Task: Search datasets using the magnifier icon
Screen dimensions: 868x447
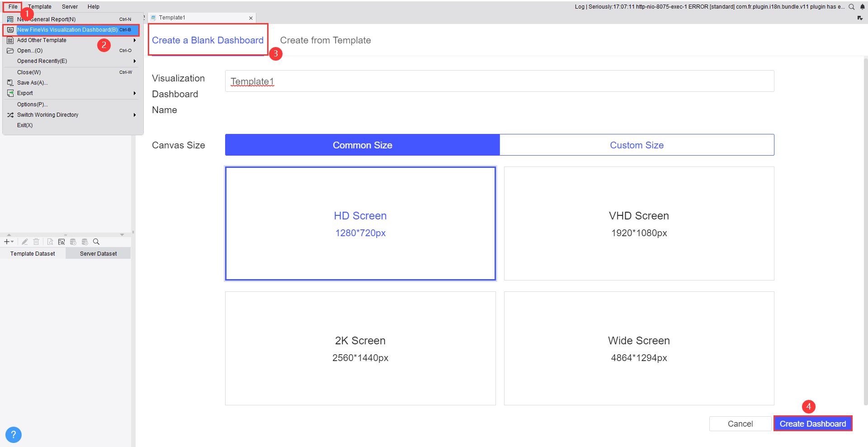Action: point(96,242)
